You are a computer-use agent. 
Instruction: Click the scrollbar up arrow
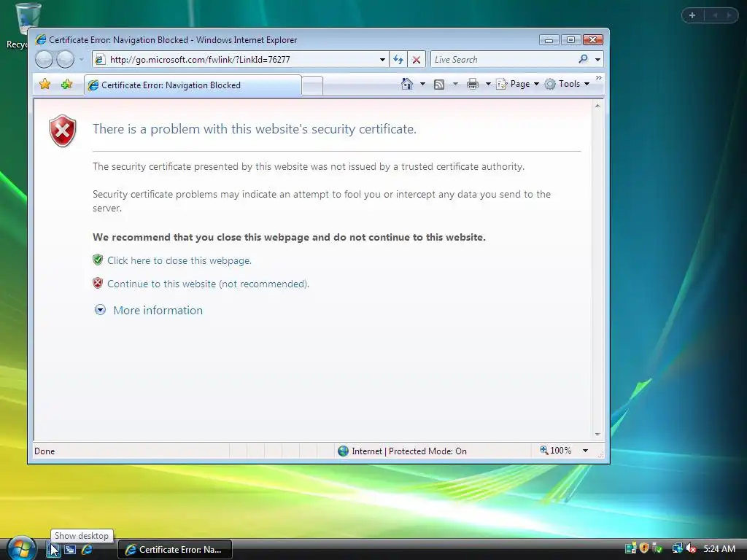coord(597,106)
